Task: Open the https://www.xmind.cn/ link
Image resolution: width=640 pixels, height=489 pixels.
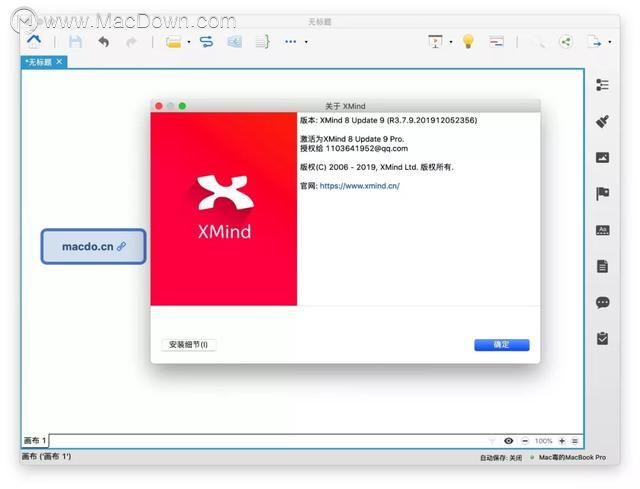Action: 360,186
